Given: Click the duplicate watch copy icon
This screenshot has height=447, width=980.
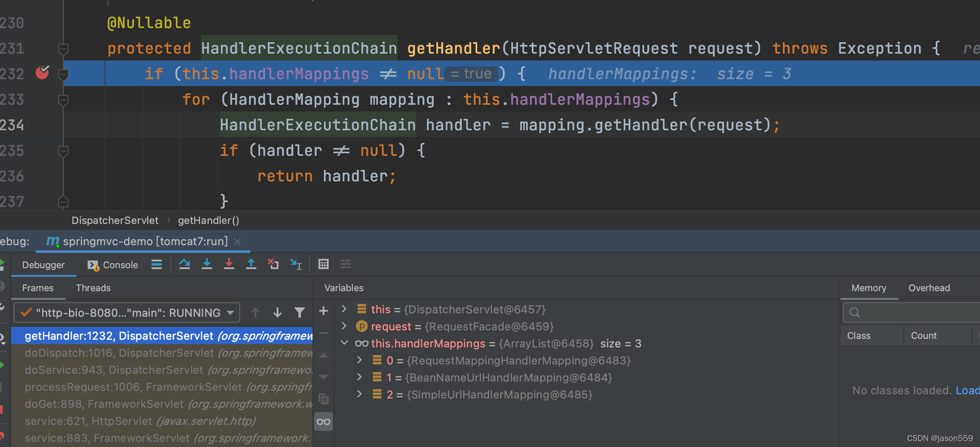Looking at the screenshot, I should click(x=324, y=399).
